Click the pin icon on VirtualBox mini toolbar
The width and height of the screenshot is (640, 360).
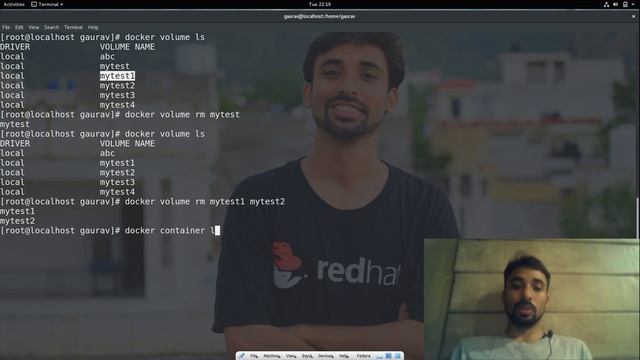tap(242, 356)
